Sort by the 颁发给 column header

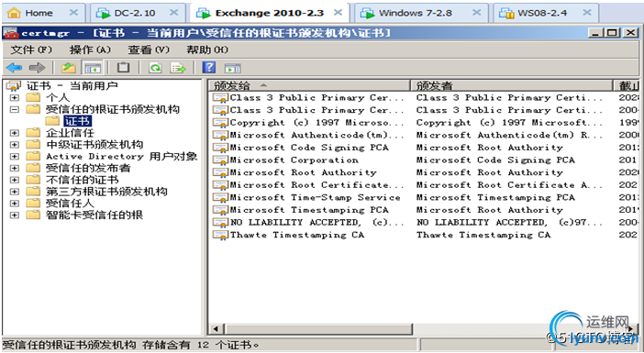(310, 85)
